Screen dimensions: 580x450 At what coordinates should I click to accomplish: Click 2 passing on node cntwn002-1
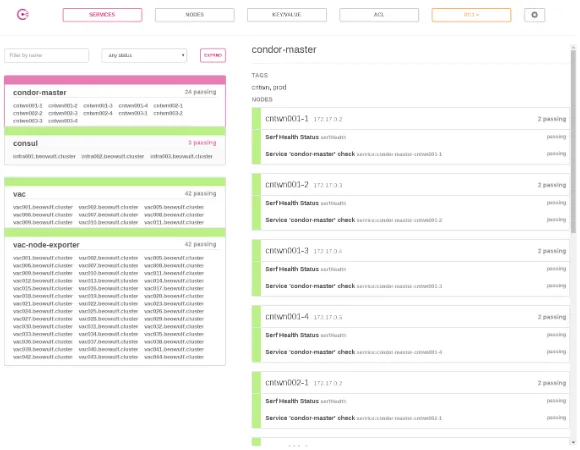click(552, 383)
